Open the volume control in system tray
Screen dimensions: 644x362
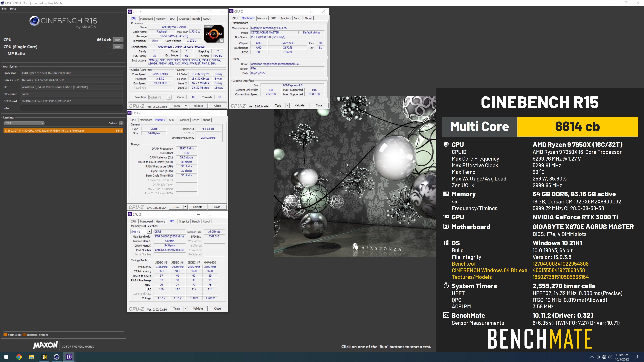[x=610, y=357]
